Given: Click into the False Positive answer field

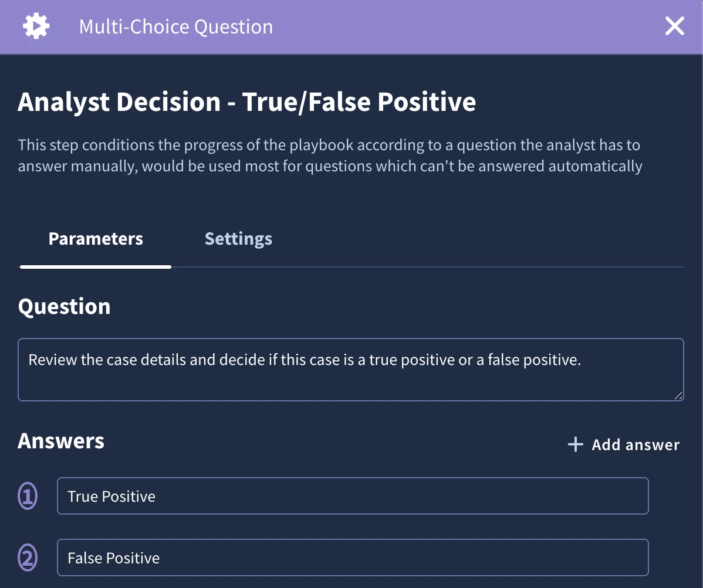Looking at the screenshot, I should pos(353,557).
